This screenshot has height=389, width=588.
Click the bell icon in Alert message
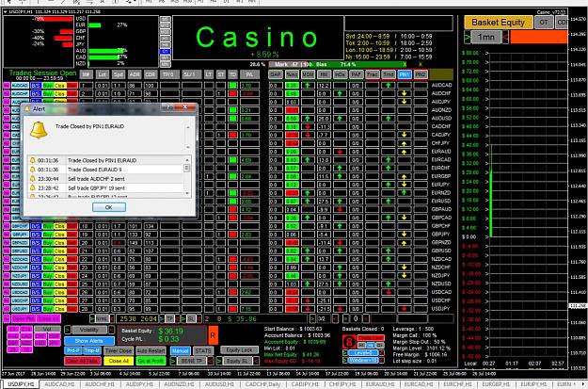[x=39, y=130]
